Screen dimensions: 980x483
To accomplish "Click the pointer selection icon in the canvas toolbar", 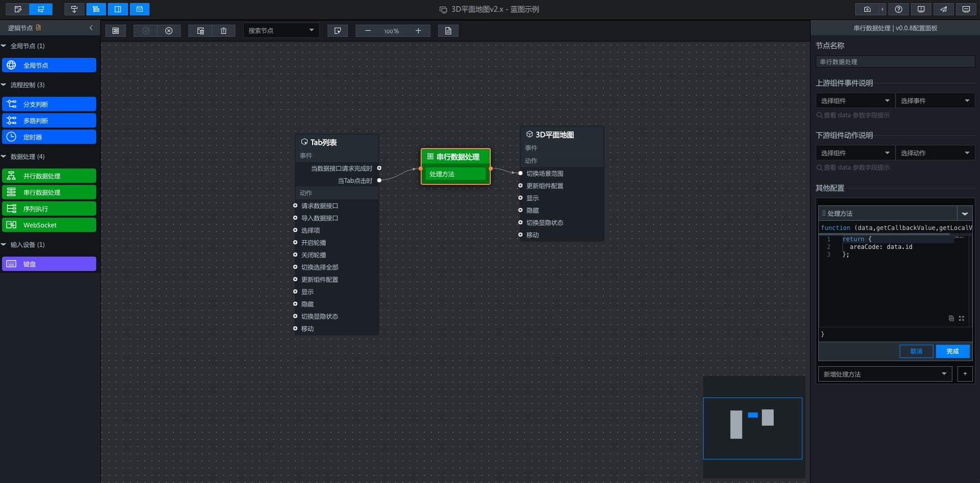I will coord(338,31).
